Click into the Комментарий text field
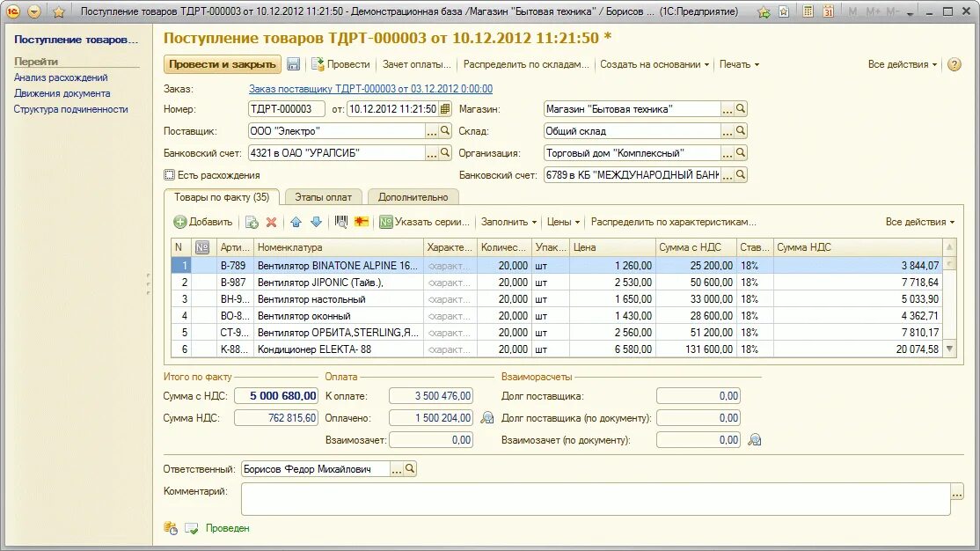 [x=596, y=499]
